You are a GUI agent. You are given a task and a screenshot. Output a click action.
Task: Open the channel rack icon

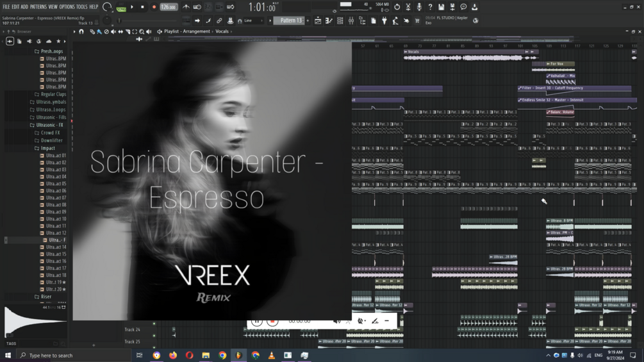tap(340, 21)
